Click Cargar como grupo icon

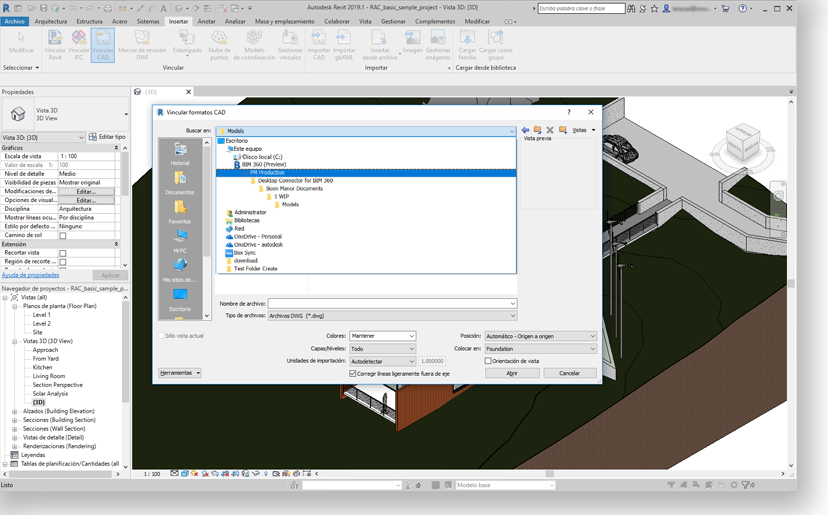[x=496, y=44]
